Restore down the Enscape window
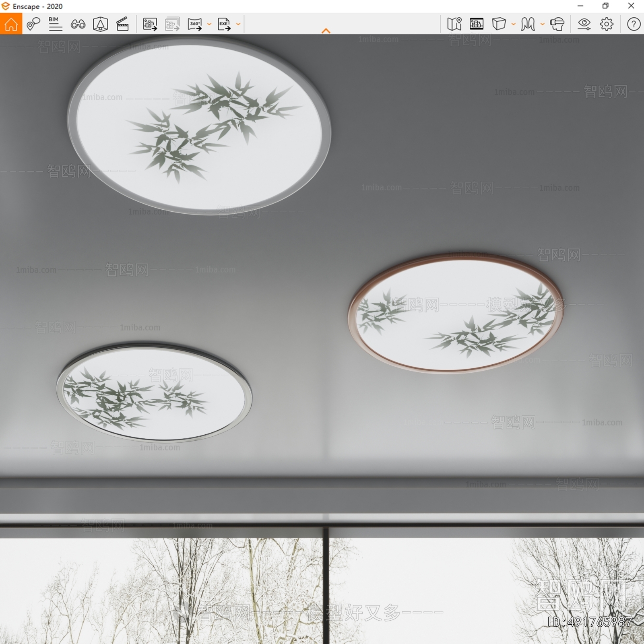Viewport: 644px width, 644px height. (605, 6)
